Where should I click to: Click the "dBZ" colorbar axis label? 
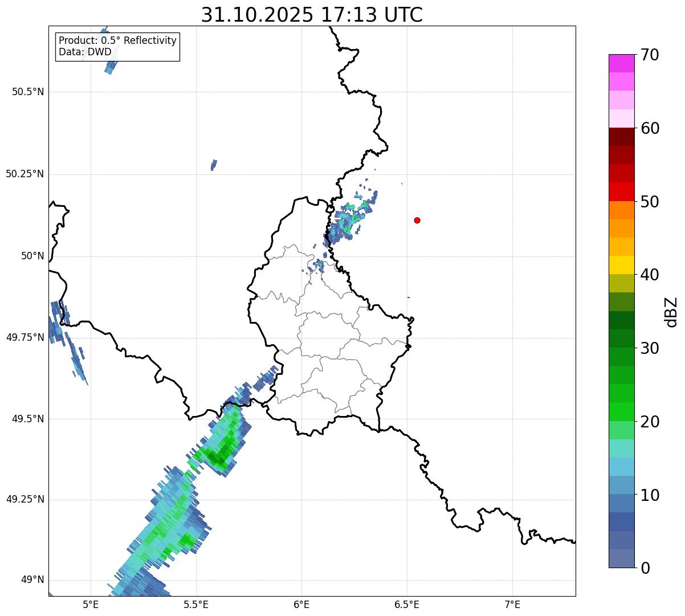672,311
